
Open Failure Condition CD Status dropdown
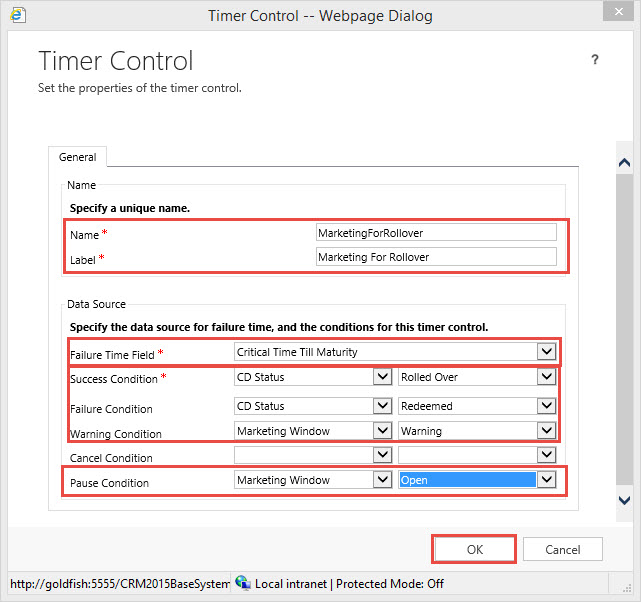(x=381, y=406)
